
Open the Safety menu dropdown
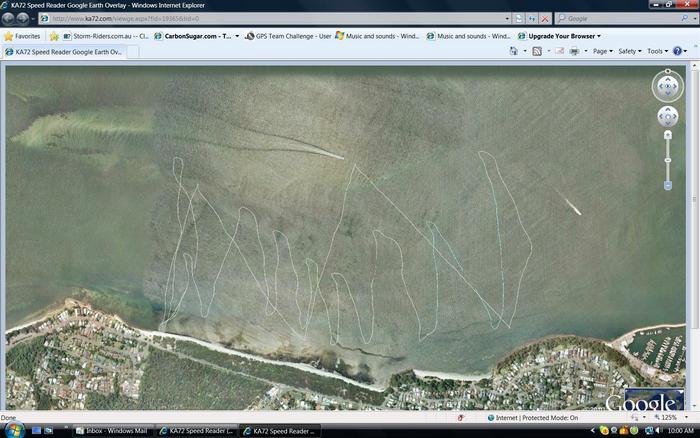click(630, 51)
